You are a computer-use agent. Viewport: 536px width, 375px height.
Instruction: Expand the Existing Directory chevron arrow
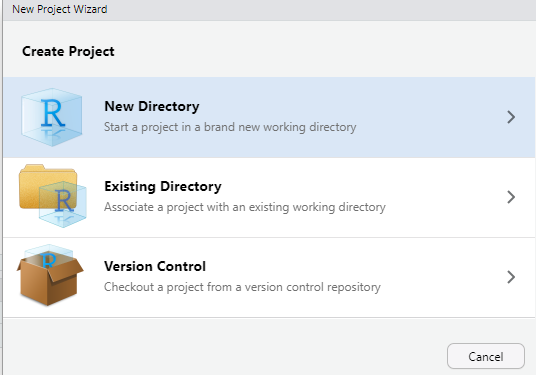click(511, 197)
